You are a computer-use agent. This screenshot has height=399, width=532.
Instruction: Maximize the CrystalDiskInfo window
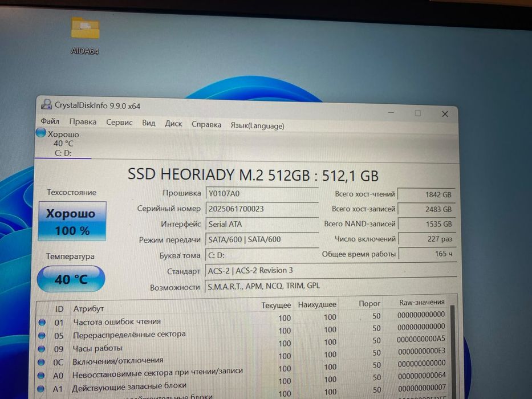click(x=418, y=113)
